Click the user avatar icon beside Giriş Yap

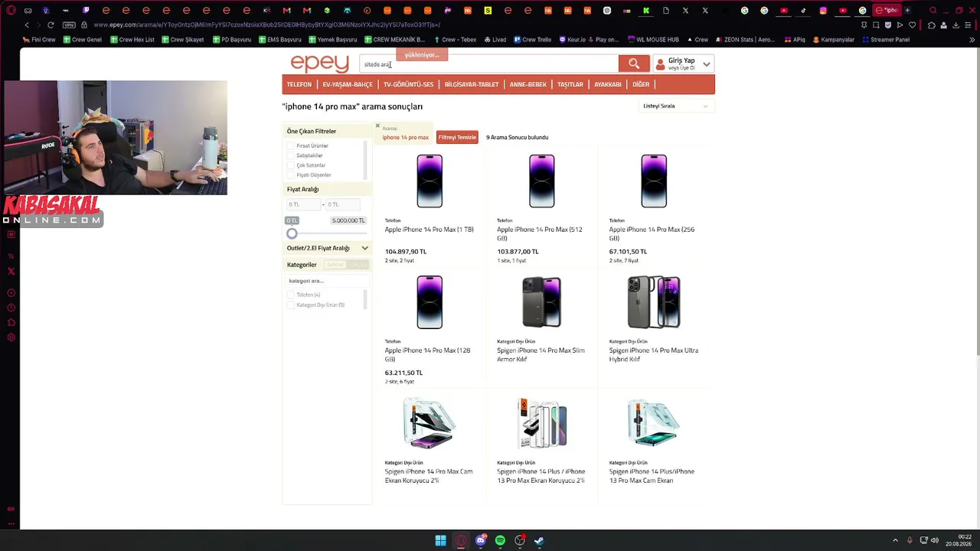(661, 64)
